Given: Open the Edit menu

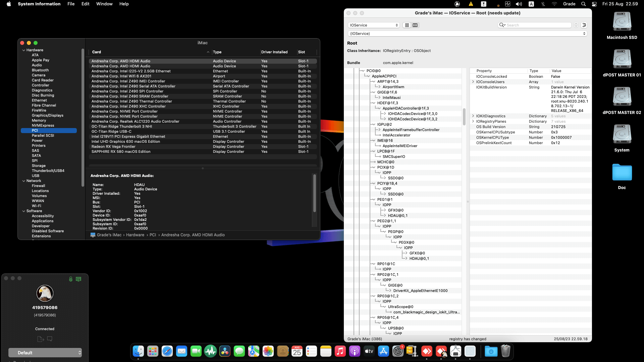Looking at the screenshot, I should click(85, 4).
